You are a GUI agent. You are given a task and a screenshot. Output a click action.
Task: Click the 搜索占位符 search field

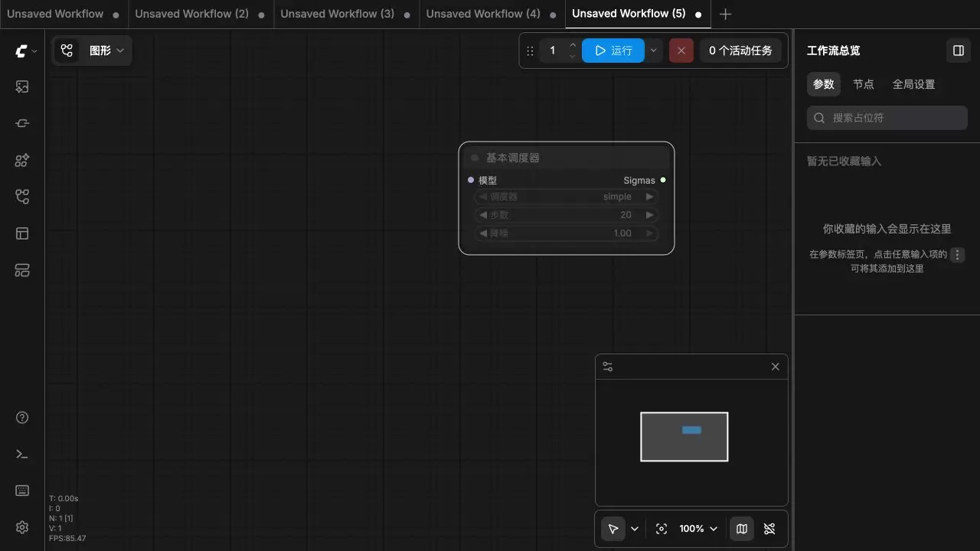tap(887, 118)
